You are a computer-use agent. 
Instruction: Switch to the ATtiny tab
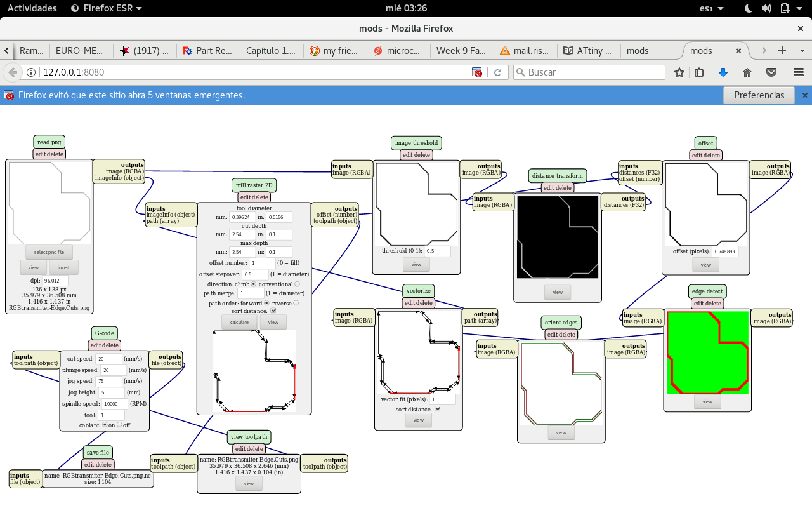click(x=588, y=51)
